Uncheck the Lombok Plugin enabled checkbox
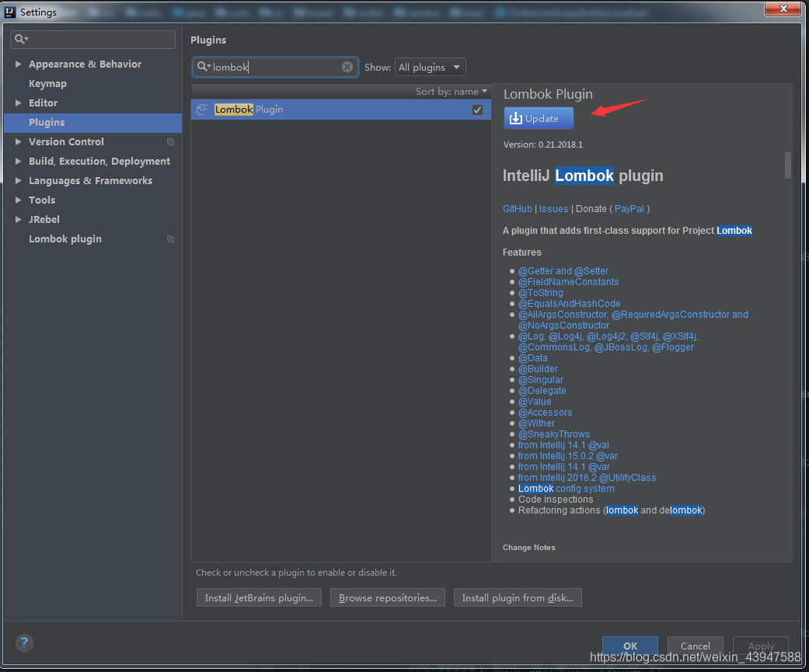 (477, 110)
